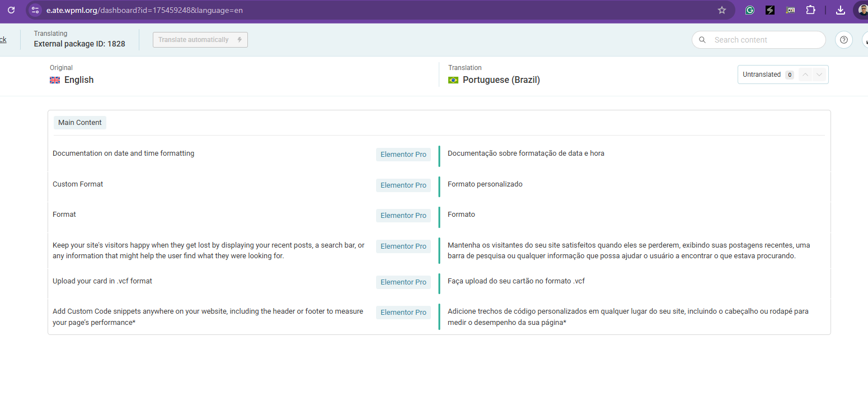Screen dimensions: 868x419
Task: Open the site information icon in address bar
Action: [35, 10]
